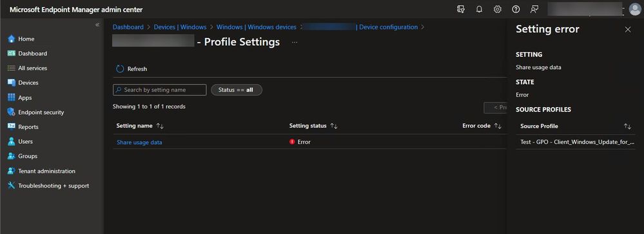The height and width of the screenshot is (234, 644).
Task: Open the notifications bell icon
Action: point(479,10)
